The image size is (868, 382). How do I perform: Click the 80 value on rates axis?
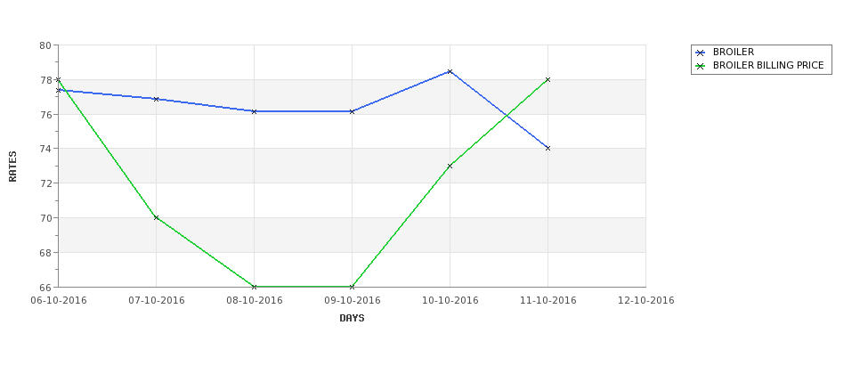45,45
